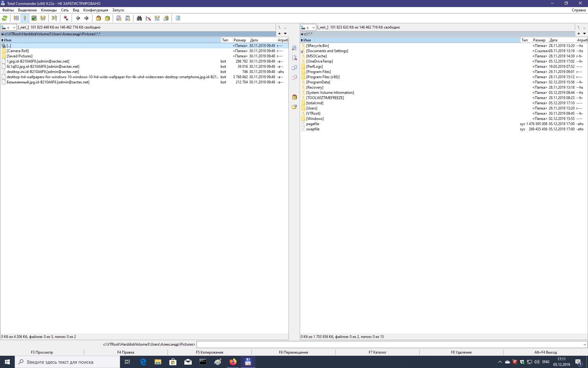
Task: Toggle tree view mode toolbar button
Action: [x=43, y=18]
